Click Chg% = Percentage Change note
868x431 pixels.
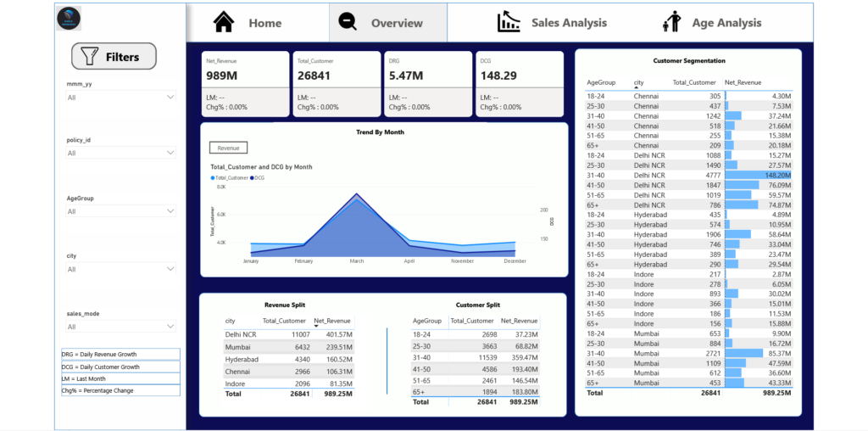point(120,390)
